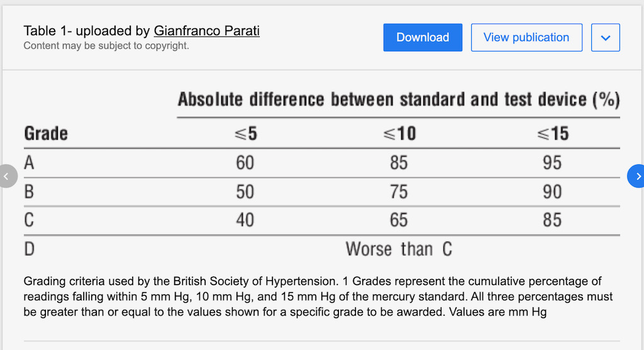
Task: Open the View publication page
Action: [526, 38]
